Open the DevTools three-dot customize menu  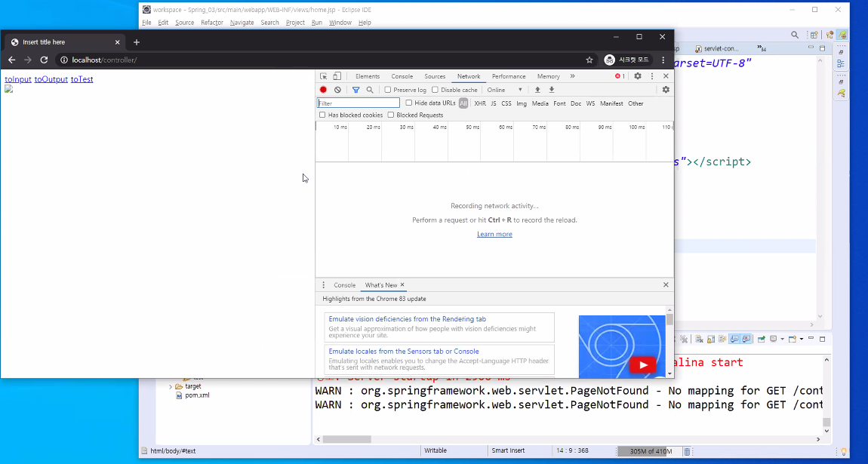[x=652, y=76]
